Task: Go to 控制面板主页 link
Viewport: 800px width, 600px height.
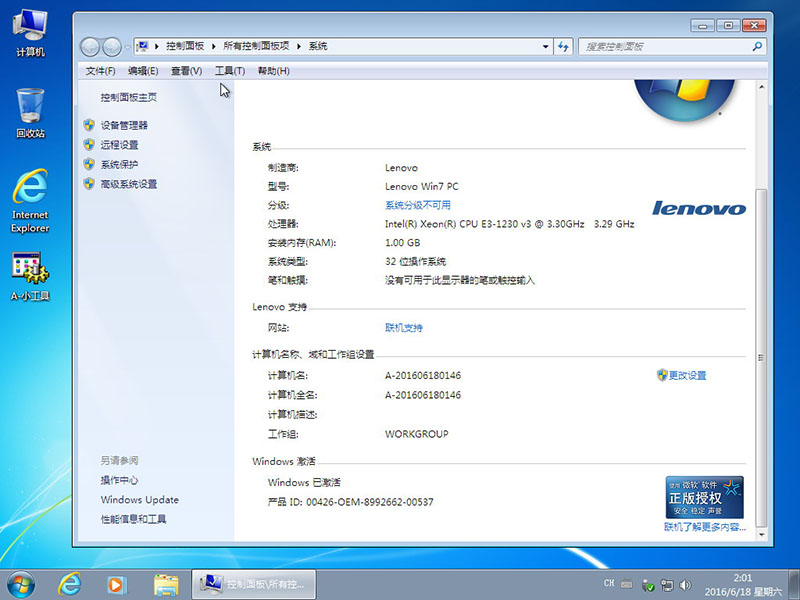Action: 129,97
